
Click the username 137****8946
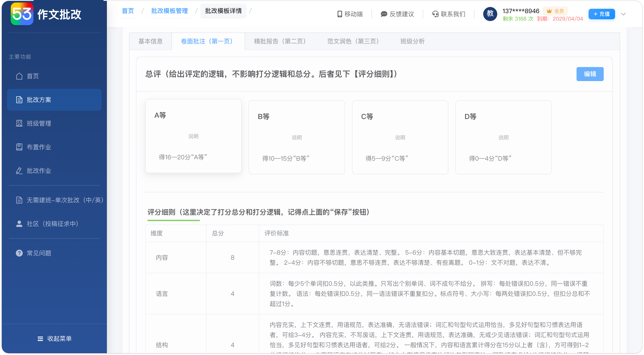point(521,11)
